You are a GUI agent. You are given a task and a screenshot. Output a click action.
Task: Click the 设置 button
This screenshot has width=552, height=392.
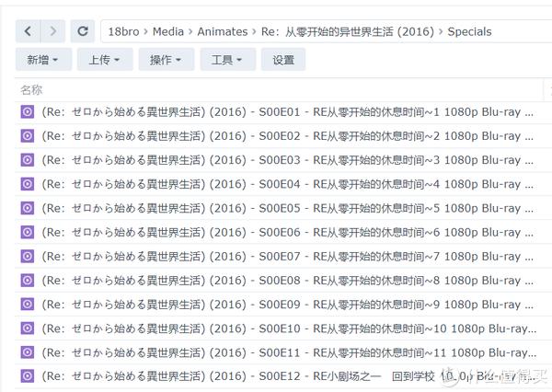(x=283, y=60)
